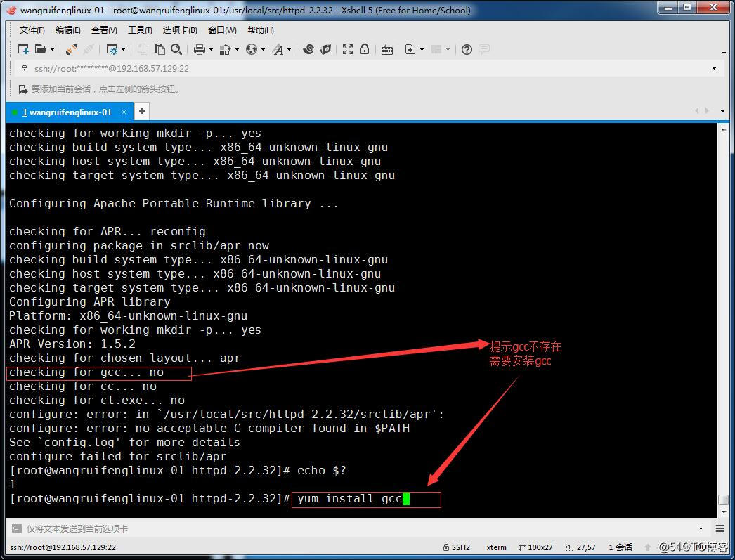Viewport: 735px width, 560px height.
Task: Click the Open session folder icon
Action: tap(41, 49)
